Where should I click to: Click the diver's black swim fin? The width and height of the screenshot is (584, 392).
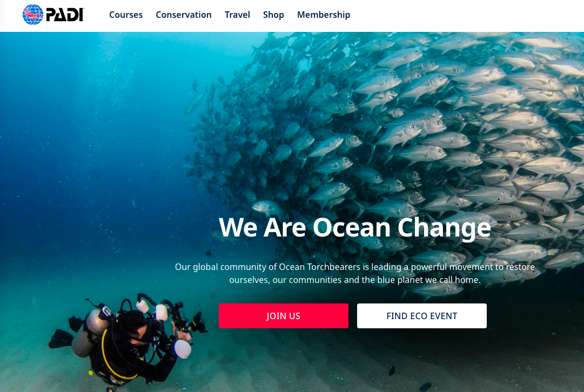click(x=61, y=339)
